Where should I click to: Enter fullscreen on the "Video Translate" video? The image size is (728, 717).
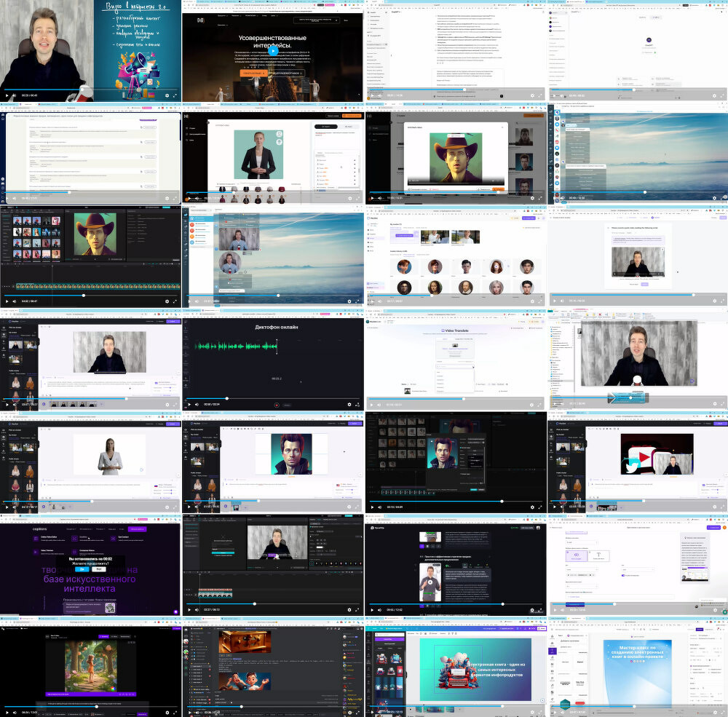coord(540,404)
